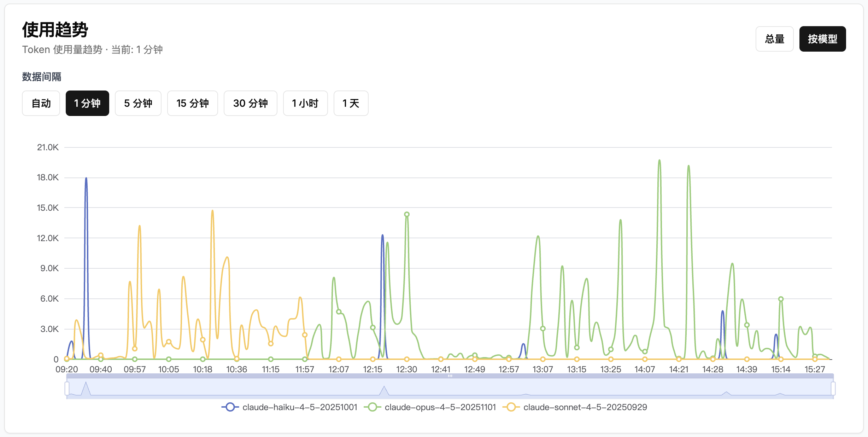Click haiku spike in slider preview
The image size is (868, 437).
(x=86, y=387)
